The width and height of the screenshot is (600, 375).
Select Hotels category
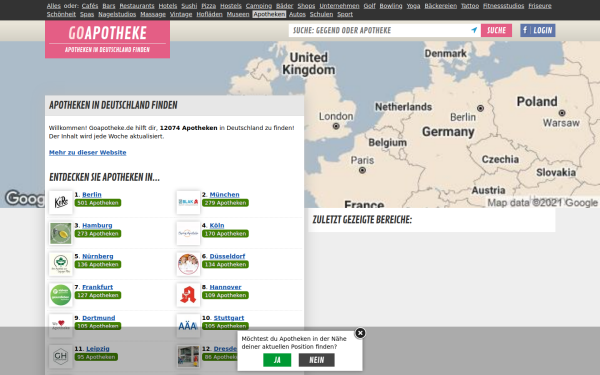pyautogui.click(x=168, y=6)
